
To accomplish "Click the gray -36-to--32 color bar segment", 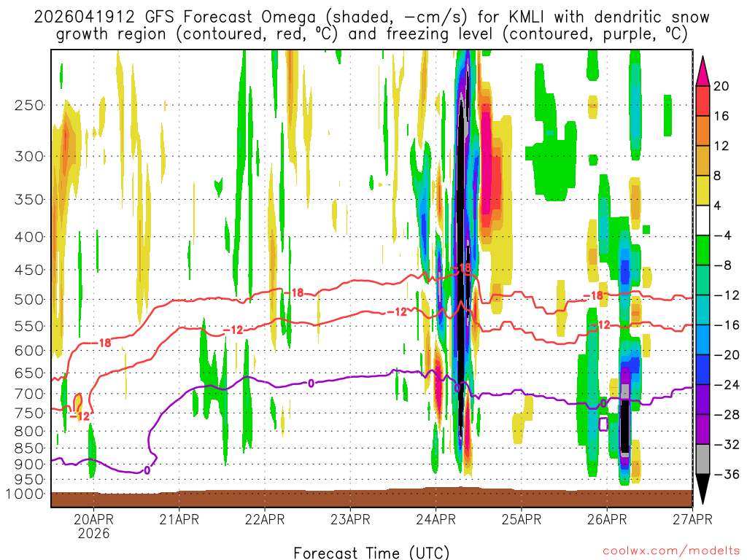I will pos(703,459).
